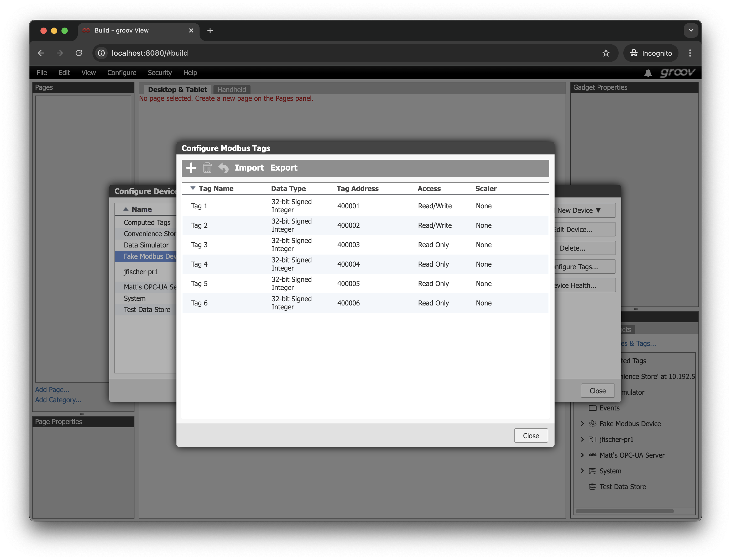
Task: Click the Fake Modbus Device tree icon
Action: [x=592, y=424]
